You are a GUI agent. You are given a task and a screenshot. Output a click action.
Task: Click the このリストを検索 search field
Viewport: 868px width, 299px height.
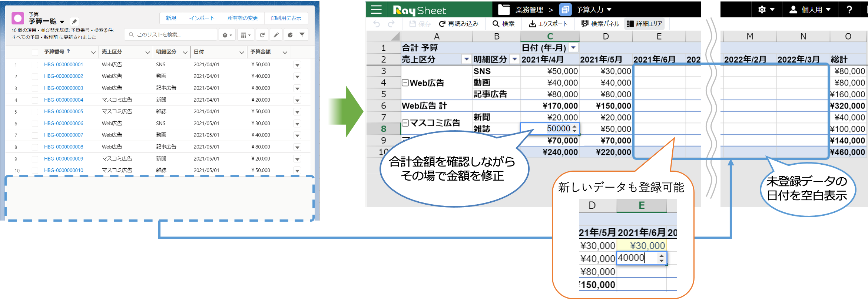(x=170, y=35)
